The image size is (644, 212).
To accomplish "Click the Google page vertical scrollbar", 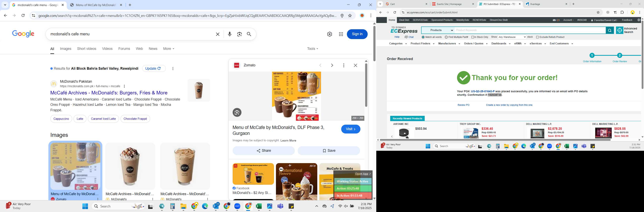I will pyautogui.click(x=374, y=44).
